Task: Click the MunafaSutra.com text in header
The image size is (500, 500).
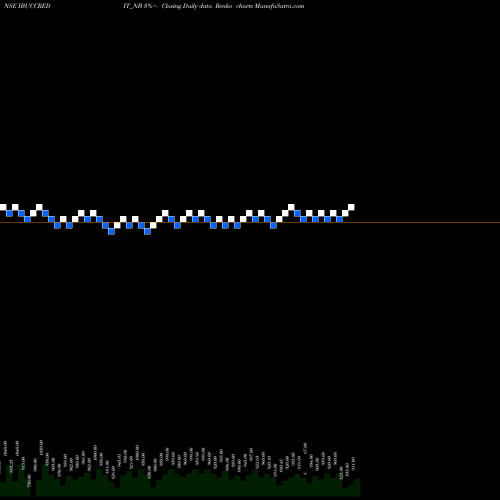Action: [279, 6]
